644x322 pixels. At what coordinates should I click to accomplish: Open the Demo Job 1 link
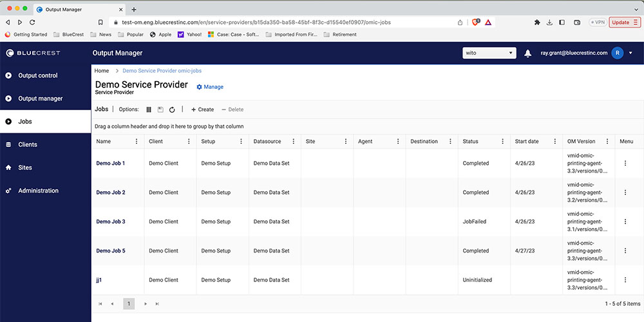click(111, 163)
